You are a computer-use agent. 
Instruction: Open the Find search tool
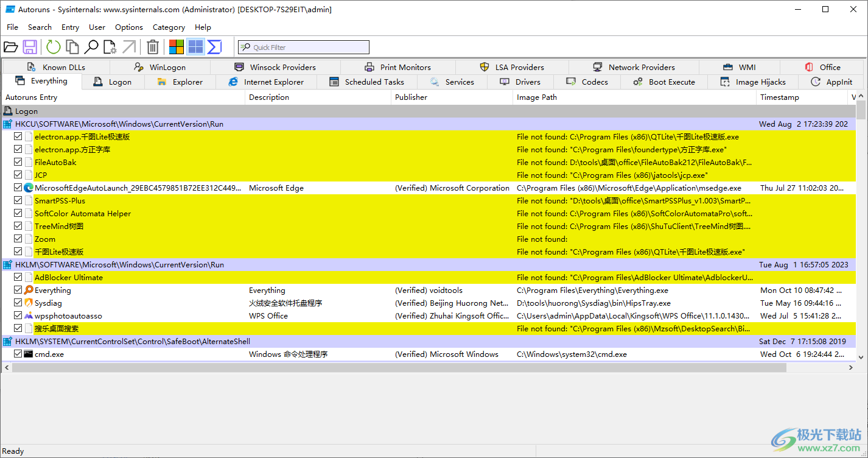point(93,47)
